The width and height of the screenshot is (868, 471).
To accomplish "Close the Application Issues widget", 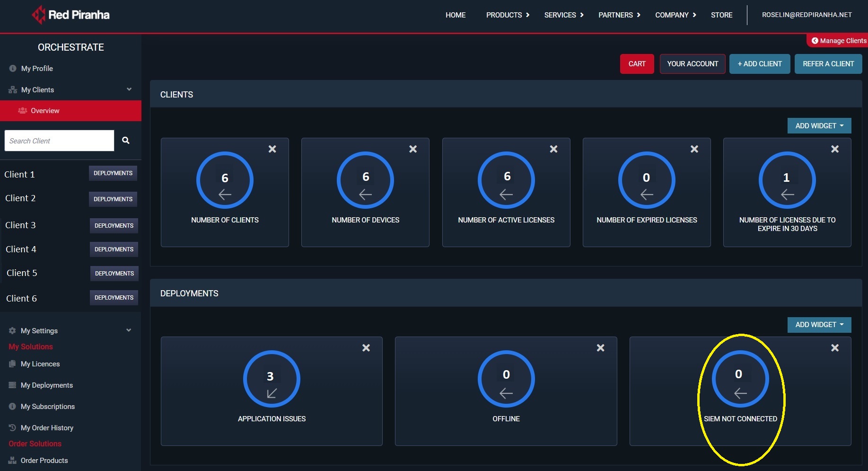I will click(366, 348).
